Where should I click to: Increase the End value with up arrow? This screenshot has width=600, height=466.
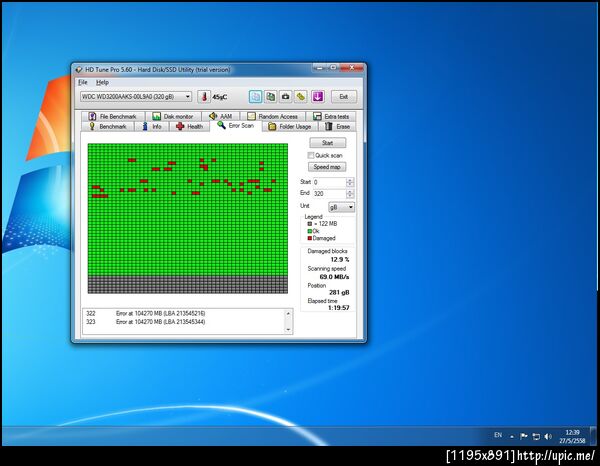point(350,192)
